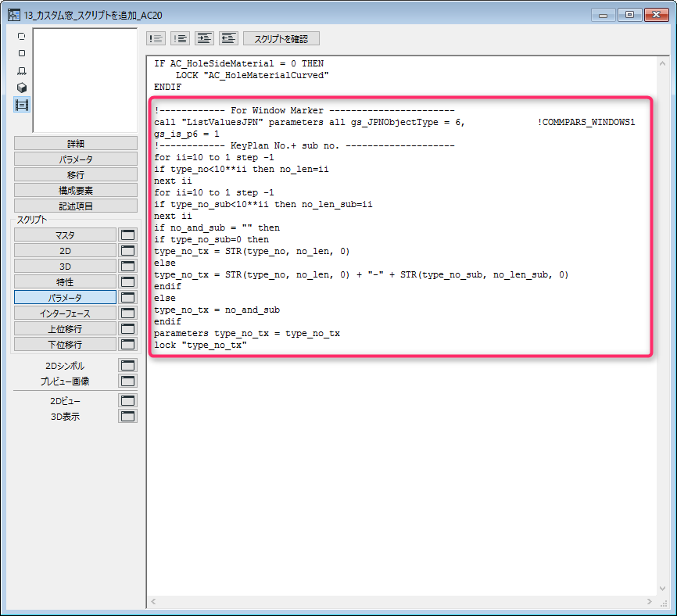The height and width of the screenshot is (616, 677).
Task: Click the script editor scroll-down arrow
Action: 662,589
